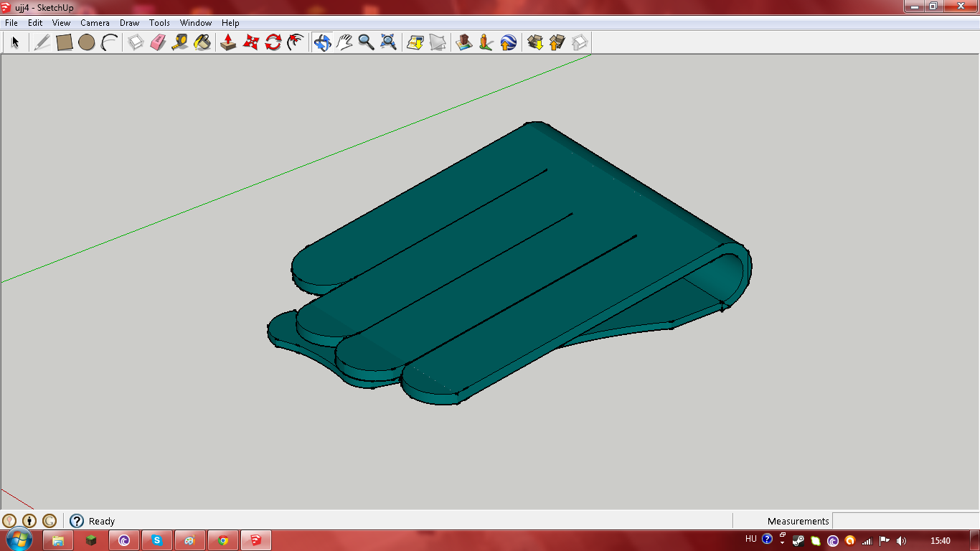Click the Ready status text
This screenshot has width=980, height=551.
[102, 522]
